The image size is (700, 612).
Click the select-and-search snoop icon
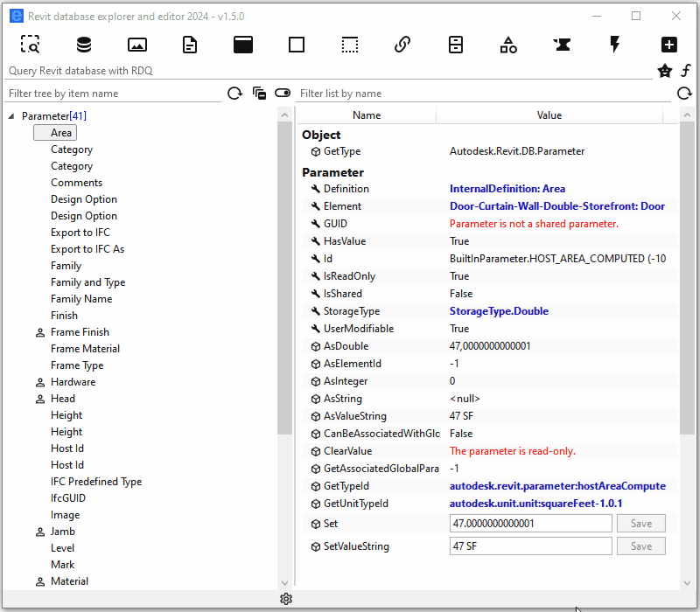pos(31,45)
